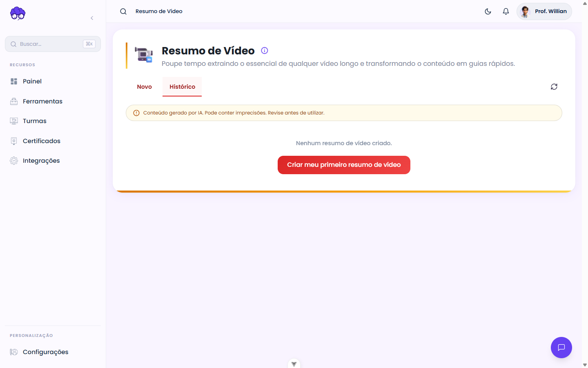Click the search magnifier in top bar
The height and width of the screenshot is (368, 588).
click(x=123, y=11)
